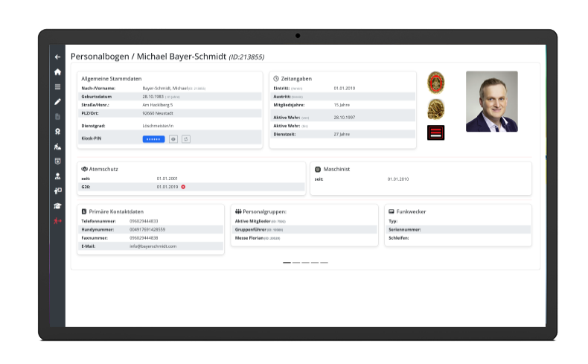The image size is (588, 364).
Task: Click the blue masked Kiosk-PIN field
Action: [153, 139]
